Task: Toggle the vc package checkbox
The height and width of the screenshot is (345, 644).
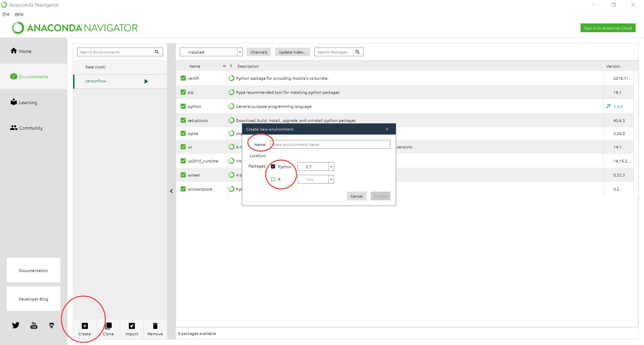Action: pyautogui.click(x=183, y=147)
